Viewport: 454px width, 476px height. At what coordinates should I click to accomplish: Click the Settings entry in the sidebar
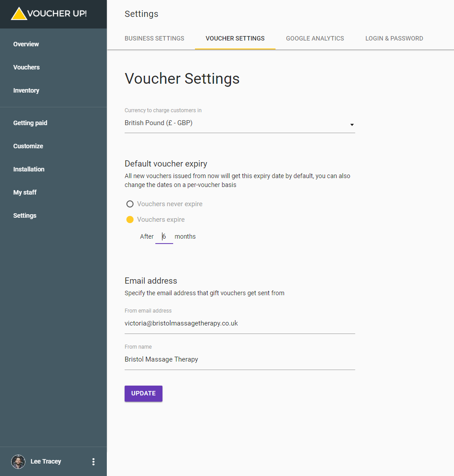[x=24, y=216]
